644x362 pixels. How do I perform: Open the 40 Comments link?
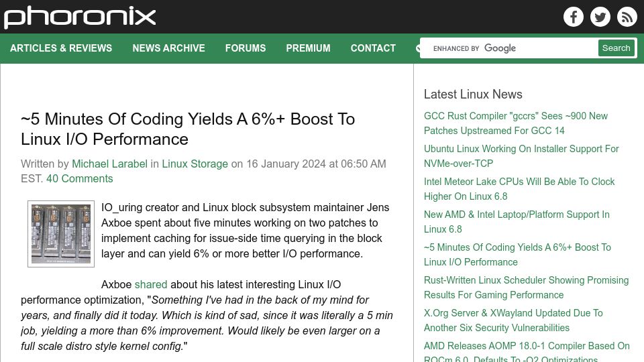(79, 178)
